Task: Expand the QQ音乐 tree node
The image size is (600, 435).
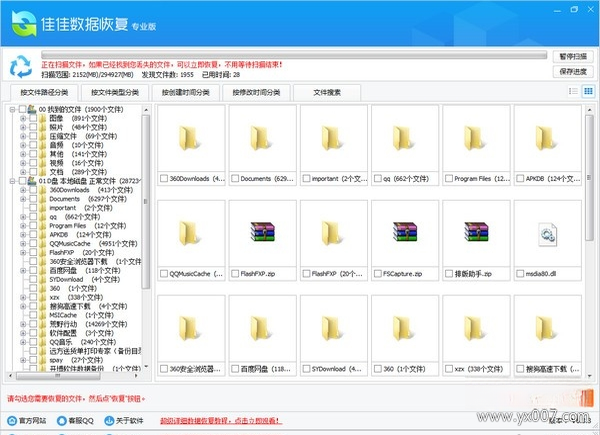Action: coord(23,342)
